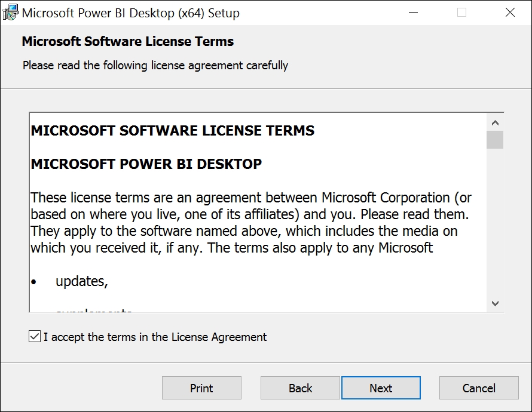
Task: Click the 'I accept the terms' label text
Action: tap(155, 337)
